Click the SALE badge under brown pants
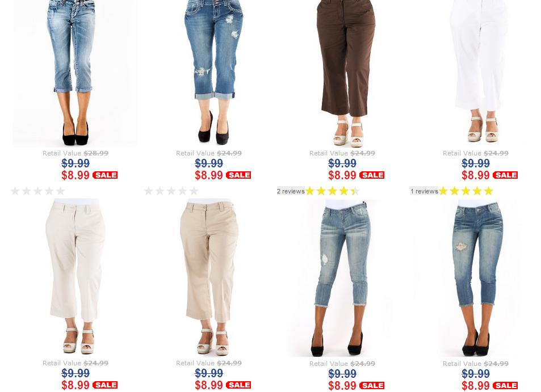 click(x=372, y=175)
